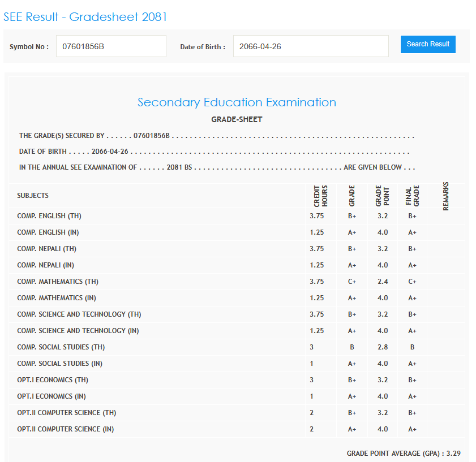This screenshot has height=462, width=476.
Task: Click the Search Result button
Action: pos(427,44)
